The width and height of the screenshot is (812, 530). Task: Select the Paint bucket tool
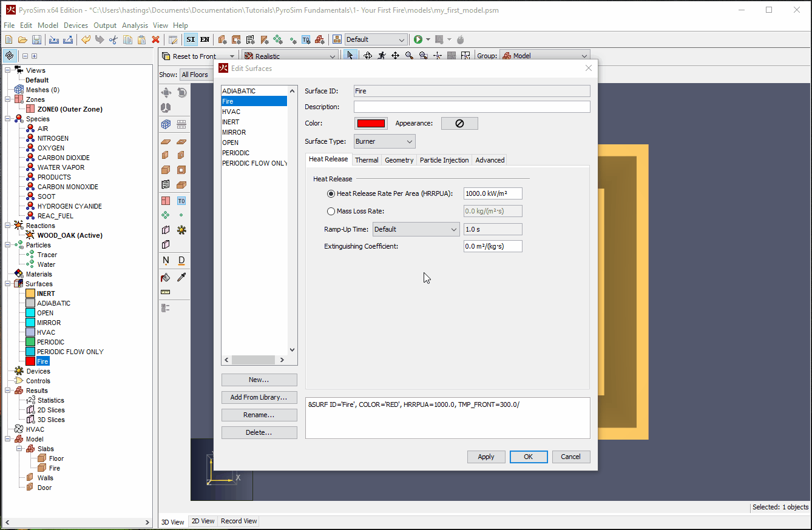pyautogui.click(x=166, y=277)
